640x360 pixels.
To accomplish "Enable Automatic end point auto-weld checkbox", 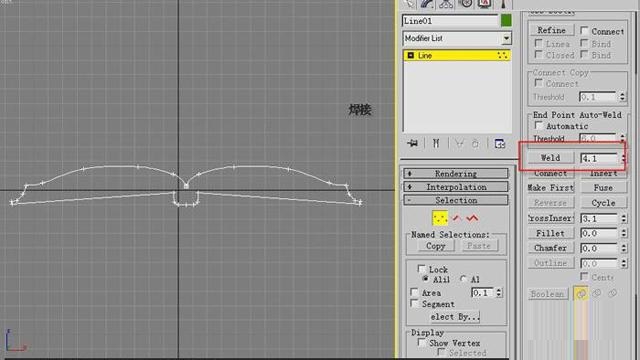I will pos(539,125).
